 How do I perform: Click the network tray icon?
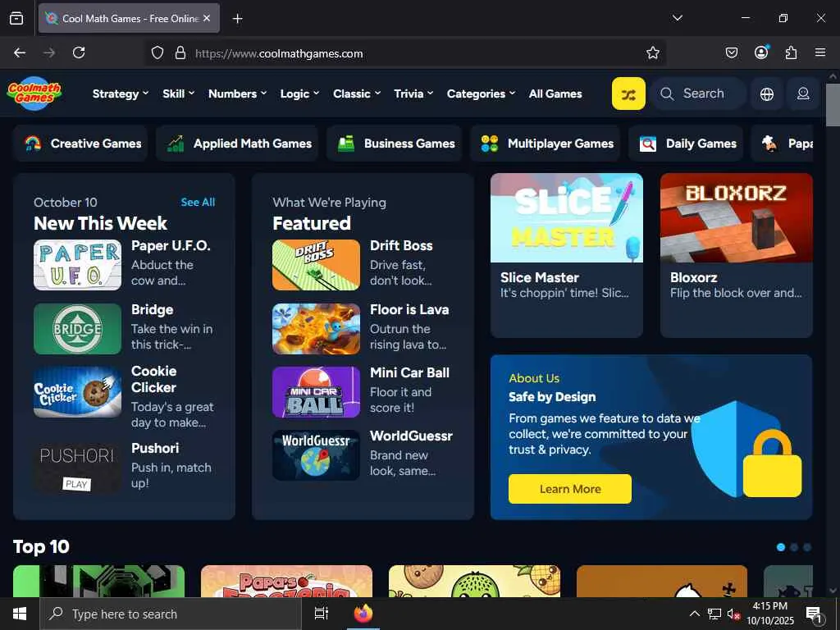tap(714, 614)
